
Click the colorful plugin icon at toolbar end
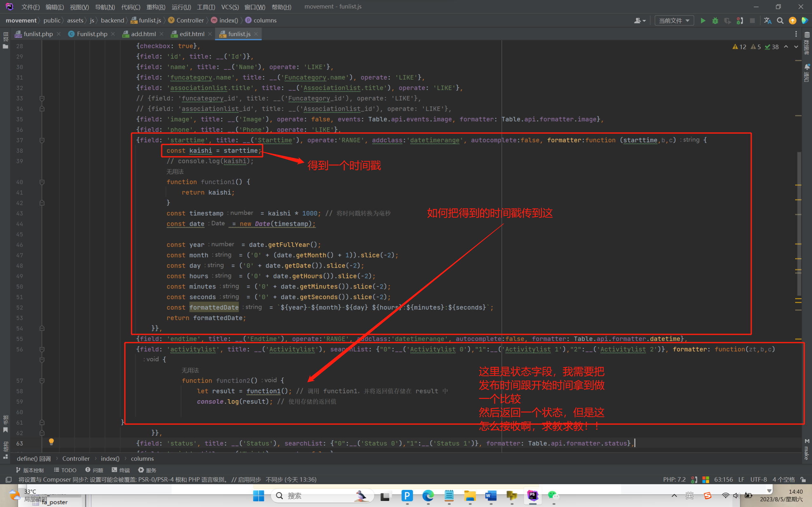point(805,21)
